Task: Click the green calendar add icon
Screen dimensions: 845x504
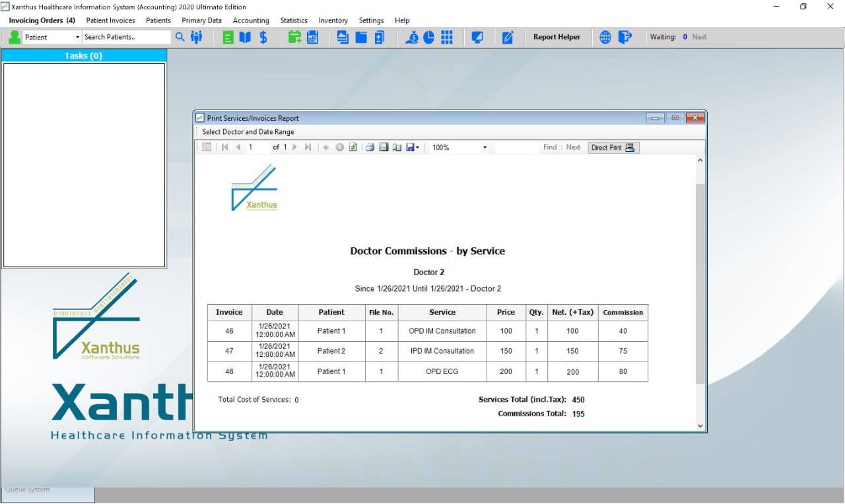Action: (x=294, y=37)
